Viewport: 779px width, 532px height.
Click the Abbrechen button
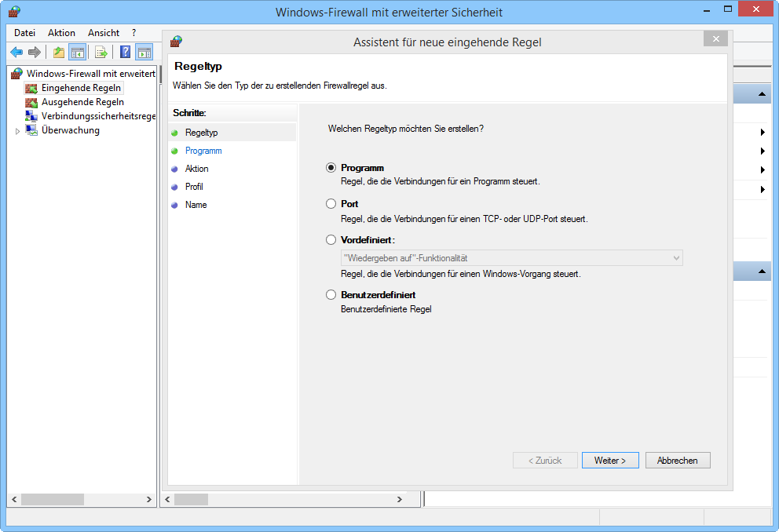pos(678,460)
